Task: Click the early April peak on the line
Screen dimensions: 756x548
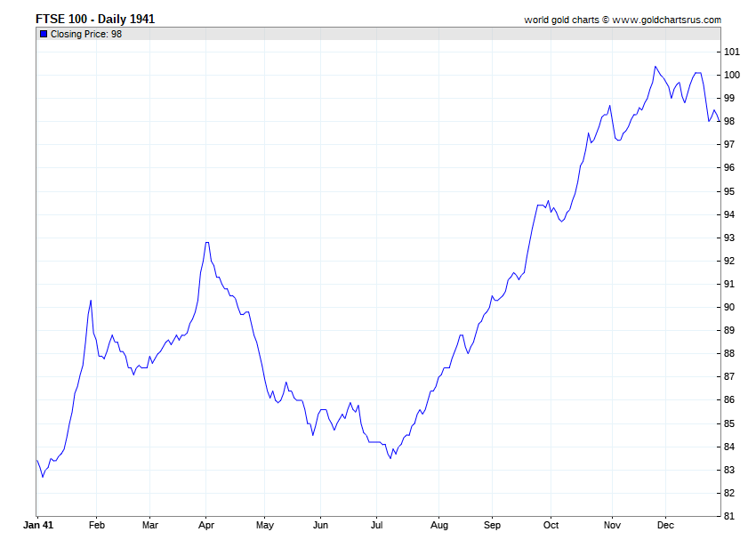Action: click(x=206, y=242)
